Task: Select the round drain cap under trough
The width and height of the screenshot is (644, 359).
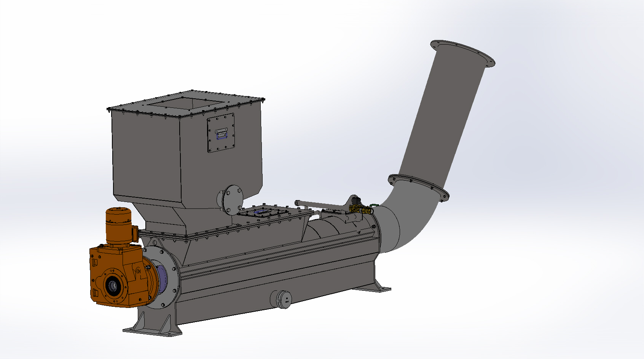Action: (x=282, y=300)
